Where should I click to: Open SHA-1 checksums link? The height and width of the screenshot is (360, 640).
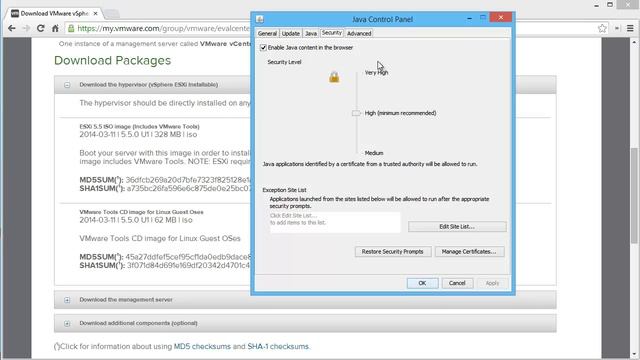(278, 347)
